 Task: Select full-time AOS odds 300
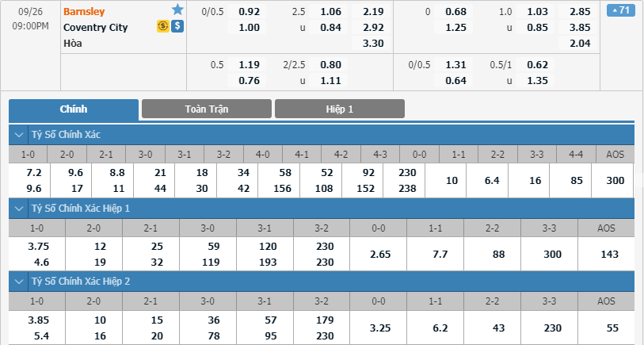[x=615, y=181]
